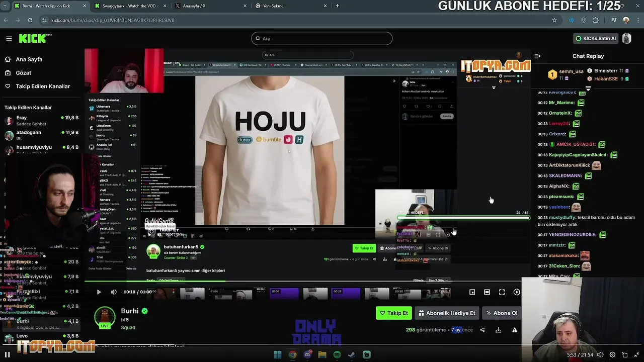Click HakanSSE in the gifter leaderboard

606,79
